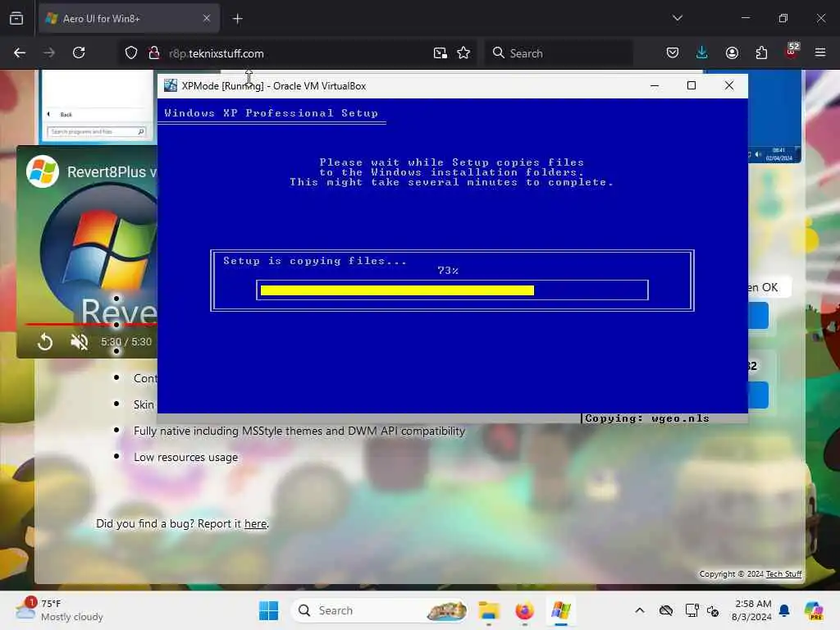This screenshot has width=840, height=630.
Task: Follow the 'here' bug report link
Action: [256, 523]
